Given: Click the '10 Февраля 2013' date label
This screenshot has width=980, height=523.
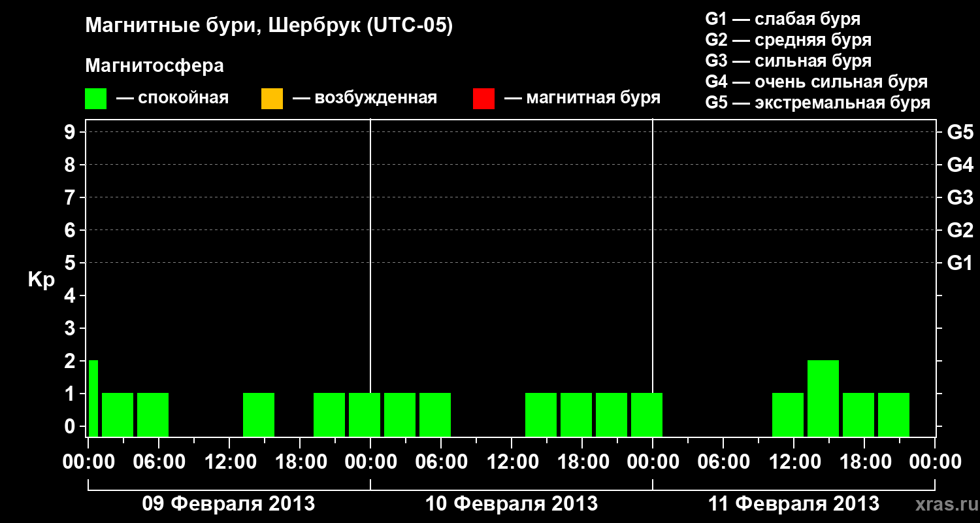Looking at the screenshot, I should [x=512, y=504].
